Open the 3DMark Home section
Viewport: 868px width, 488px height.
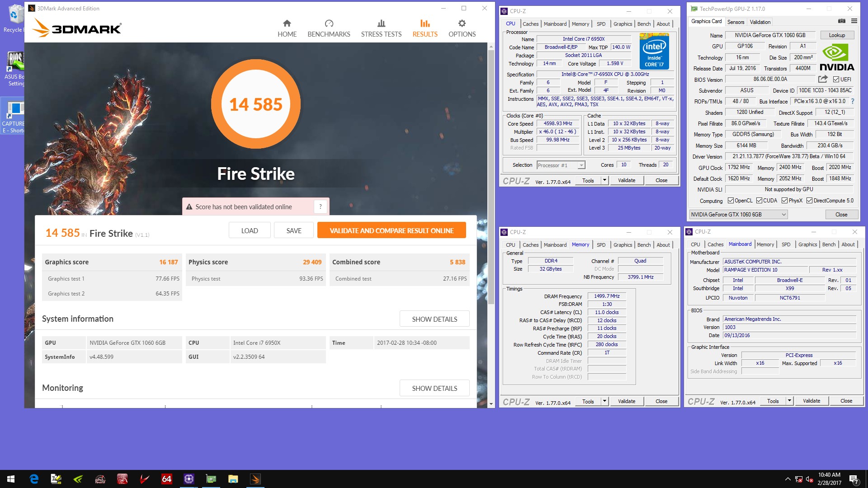287,28
